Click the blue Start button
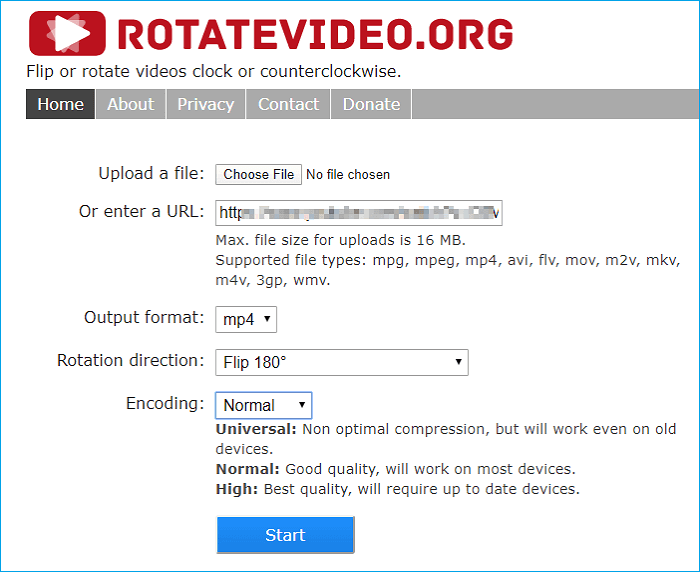700x572 pixels. pyautogui.click(x=285, y=535)
